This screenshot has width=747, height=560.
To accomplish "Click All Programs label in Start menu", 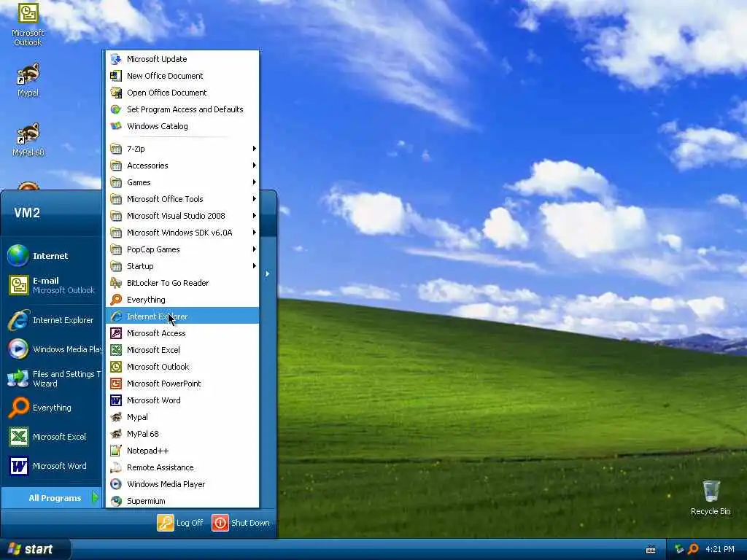I will (55, 498).
